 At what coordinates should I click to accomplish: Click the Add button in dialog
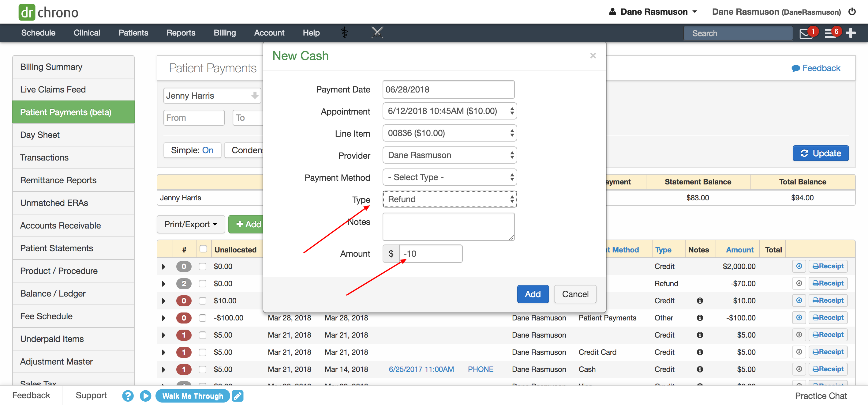click(x=533, y=294)
